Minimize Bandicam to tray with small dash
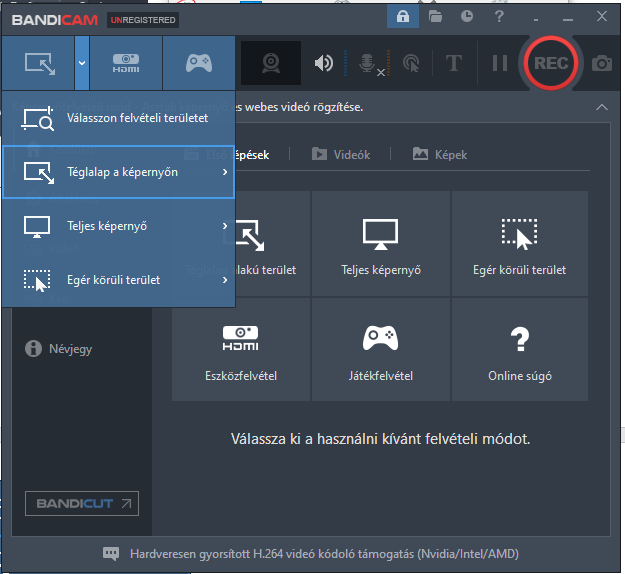Image resolution: width=625 pixels, height=574 pixels. click(x=536, y=19)
